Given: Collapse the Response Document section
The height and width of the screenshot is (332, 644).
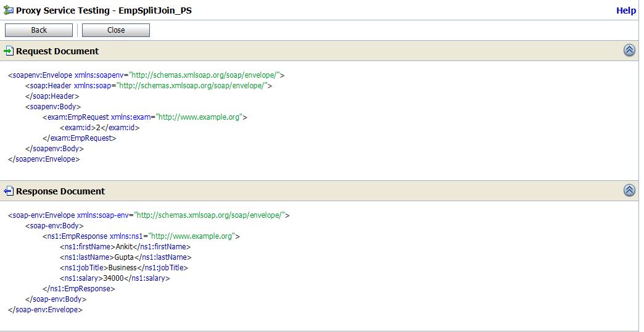Looking at the screenshot, I should pyautogui.click(x=629, y=190).
